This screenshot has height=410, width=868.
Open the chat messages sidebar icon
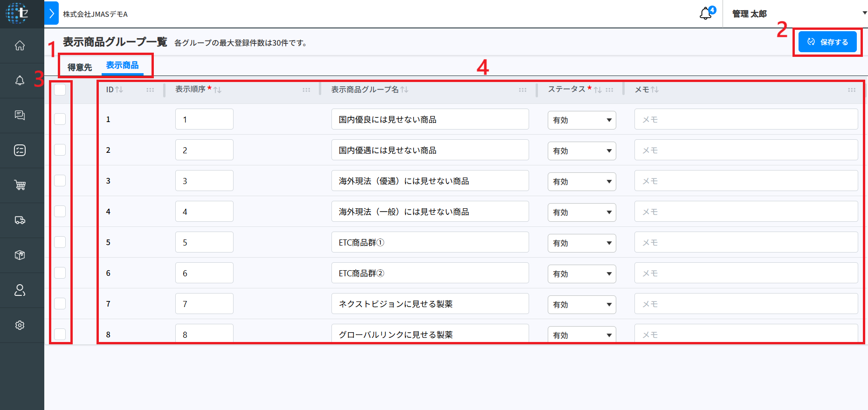tap(20, 116)
